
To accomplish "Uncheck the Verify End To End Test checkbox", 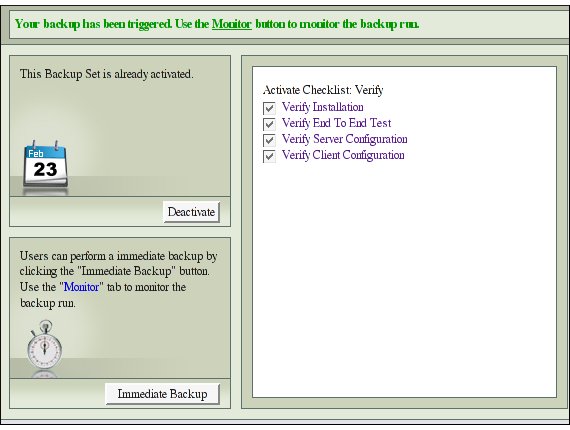I will [x=269, y=124].
